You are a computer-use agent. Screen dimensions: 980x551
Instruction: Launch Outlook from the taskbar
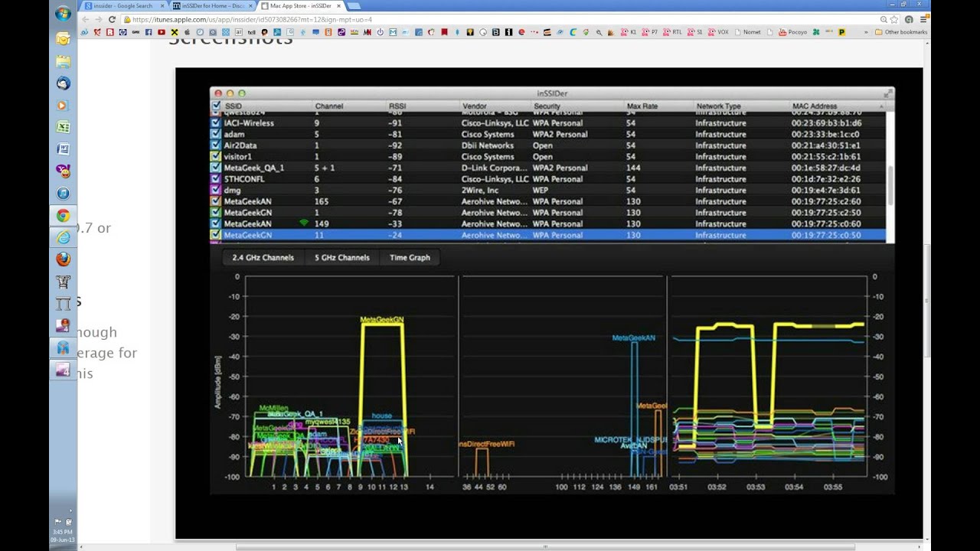pos(63,38)
